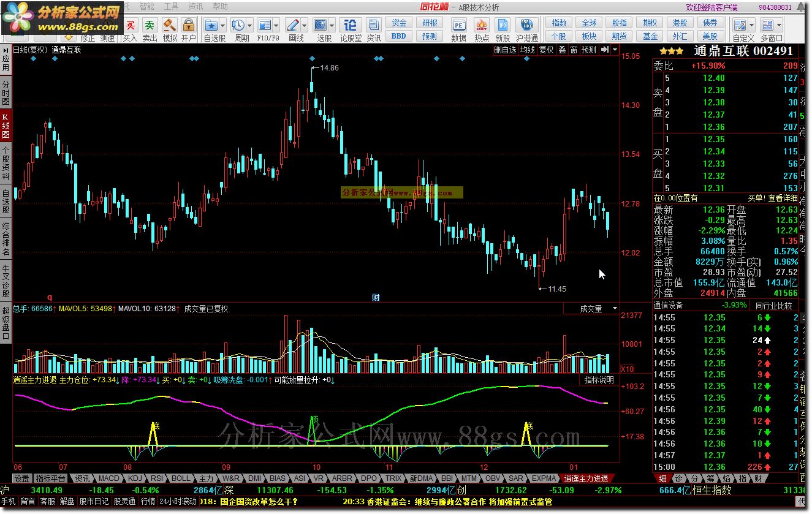Image resolution: width=812 pixels, height=514 pixels.
Task: Open 模拟 simulated trading gavel icon
Action: click(169, 26)
